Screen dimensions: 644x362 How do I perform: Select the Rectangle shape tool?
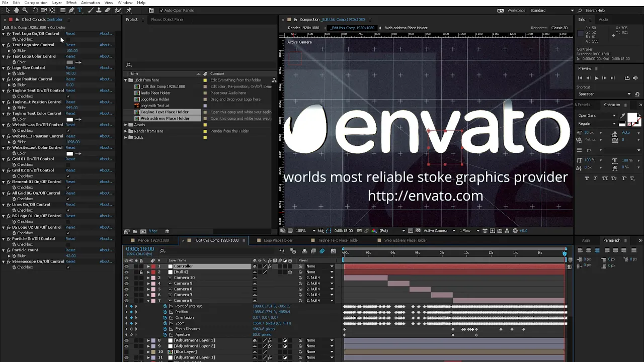(x=63, y=10)
